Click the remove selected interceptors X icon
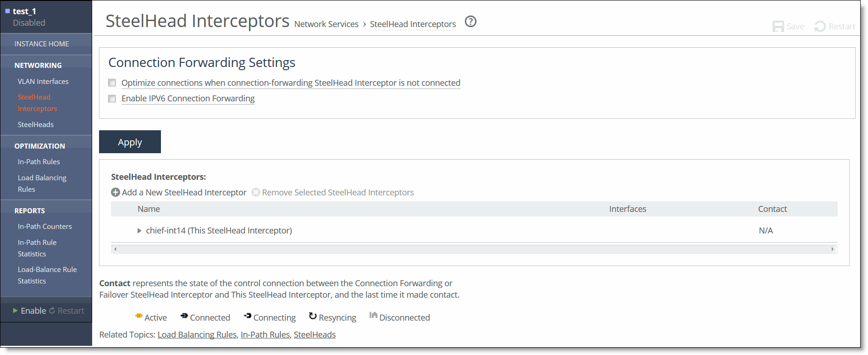The width and height of the screenshot is (868, 355). pos(256,193)
